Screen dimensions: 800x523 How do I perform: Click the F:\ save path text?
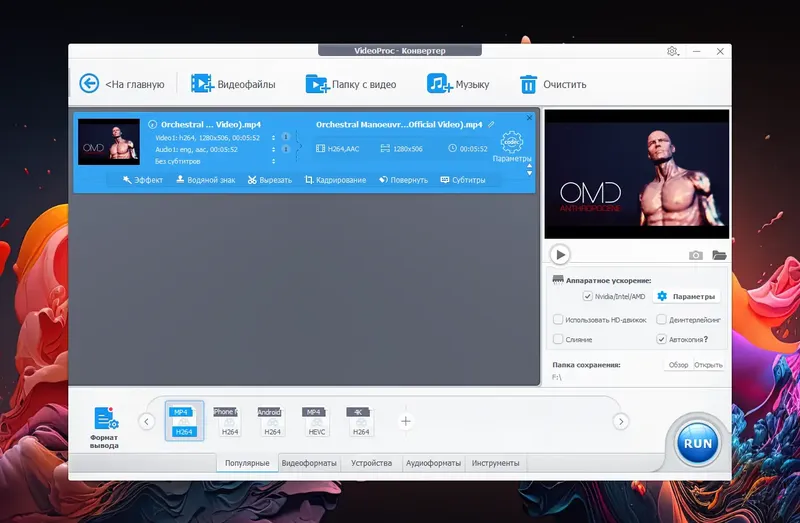pyautogui.click(x=557, y=377)
